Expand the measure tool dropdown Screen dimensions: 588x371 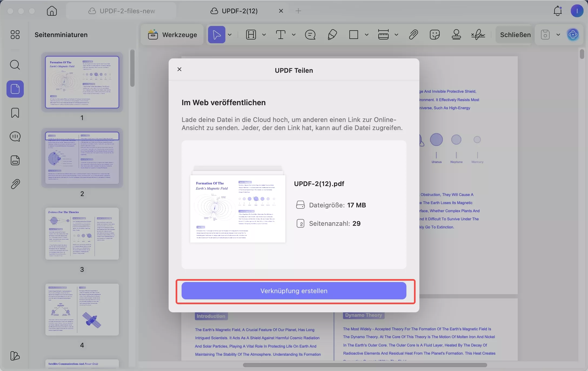[396, 35]
